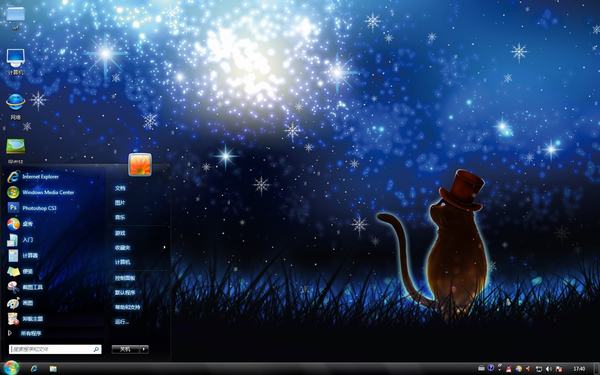Click the user account flower picture
The width and height of the screenshot is (600, 375).
(x=140, y=165)
